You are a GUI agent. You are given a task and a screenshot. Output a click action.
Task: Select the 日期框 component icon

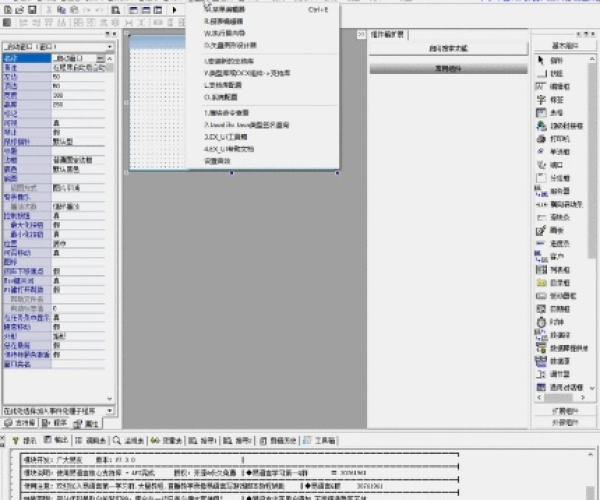pos(541,309)
